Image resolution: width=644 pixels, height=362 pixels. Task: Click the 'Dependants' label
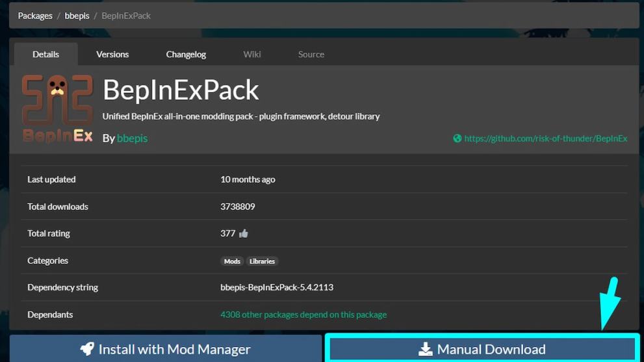(x=50, y=315)
